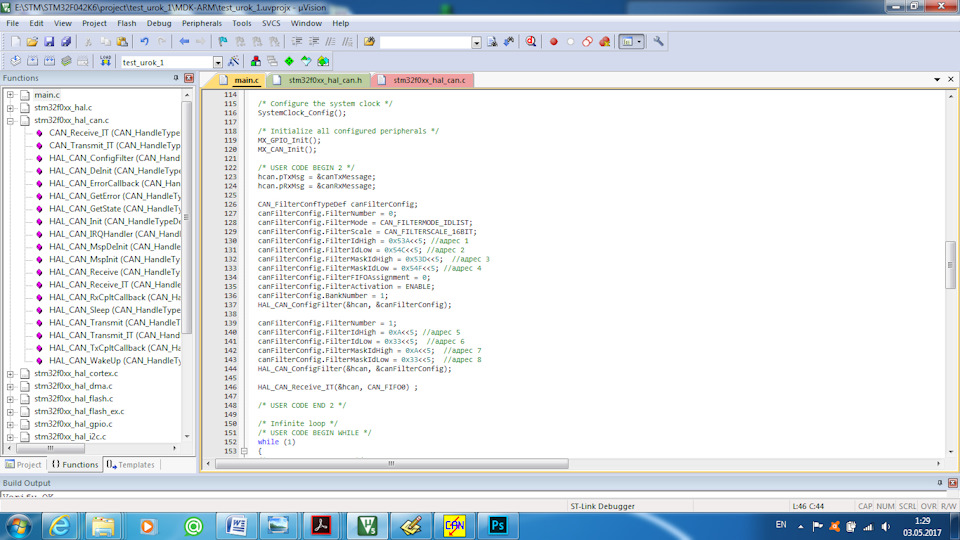The image size is (960, 540).
Task: Expand the main.c tree node
Action: coord(10,95)
